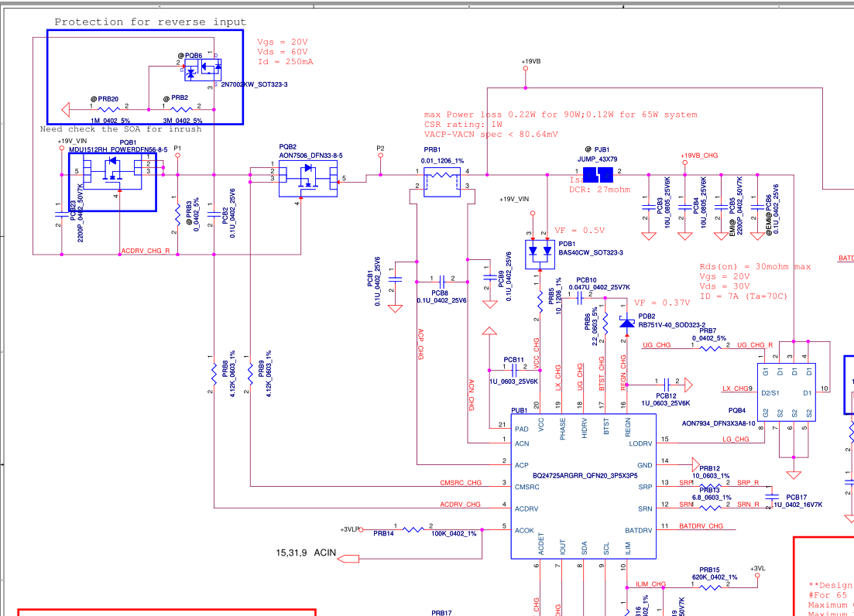Click the PRB14 100K resistor symbol
This screenshot has width=854, height=616.
click(x=413, y=529)
